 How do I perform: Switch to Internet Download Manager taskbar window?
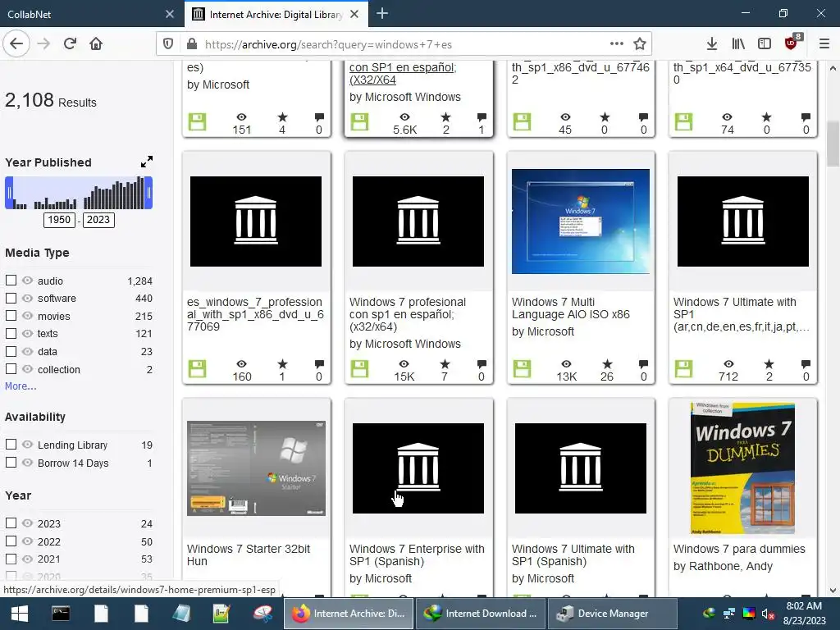coord(481,614)
